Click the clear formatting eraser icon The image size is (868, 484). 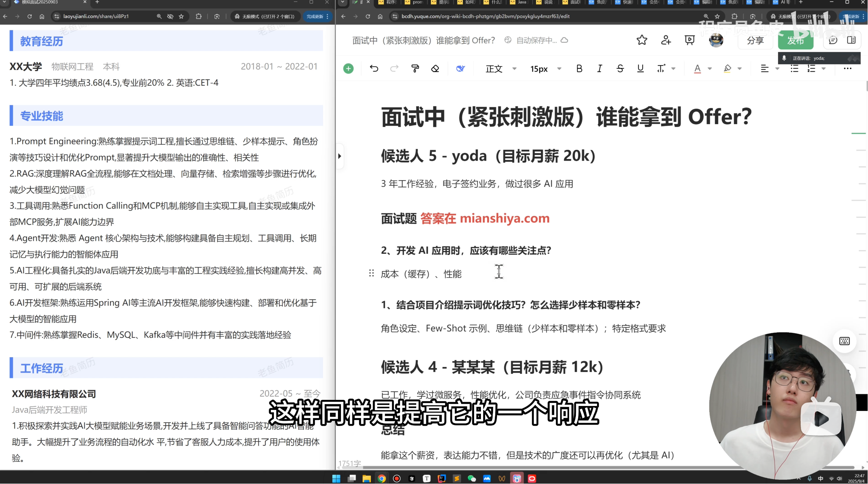tap(435, 69)
